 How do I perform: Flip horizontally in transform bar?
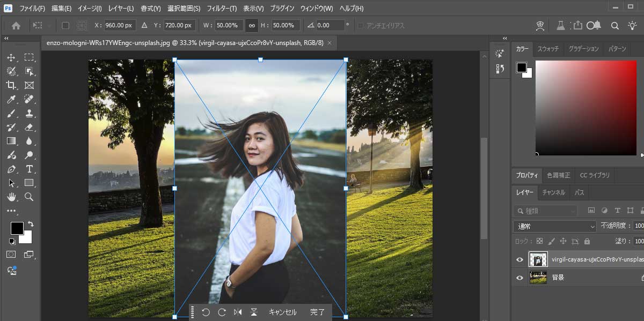(238, 312)
